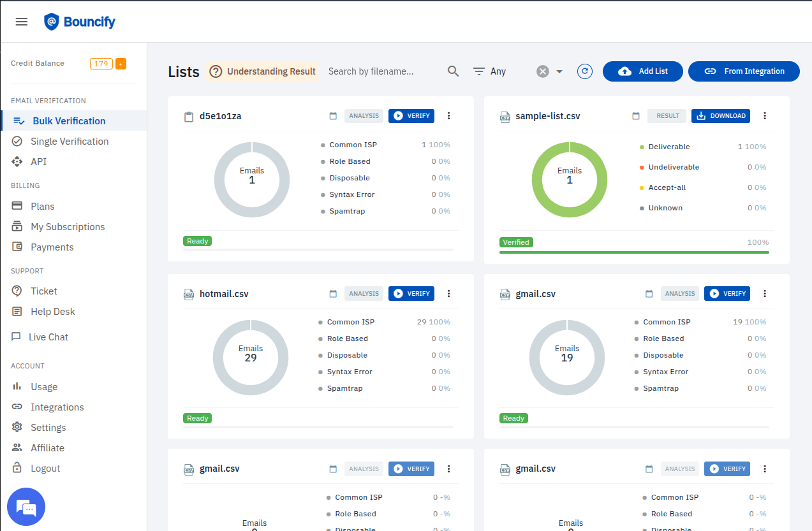Image resolution: width=812 pixels, height=531 pixels.
Task: Expand the Any filter dropdown
Action: [489, 71]
